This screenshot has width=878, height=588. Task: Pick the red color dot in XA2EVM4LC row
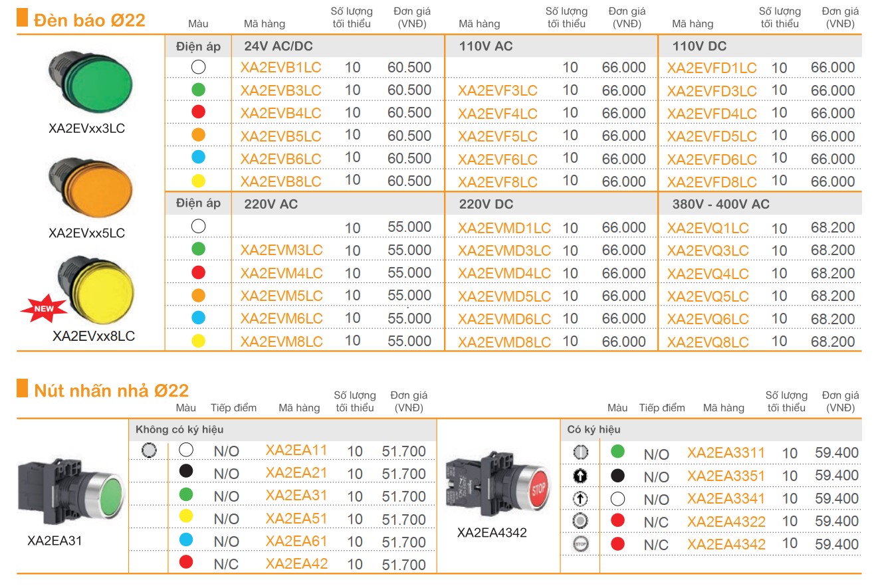tap(198, 272)
